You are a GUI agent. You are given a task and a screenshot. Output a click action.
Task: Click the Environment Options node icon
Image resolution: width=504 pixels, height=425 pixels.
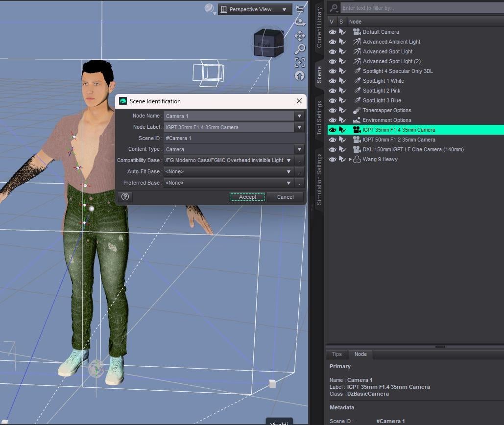pos(357,120)
